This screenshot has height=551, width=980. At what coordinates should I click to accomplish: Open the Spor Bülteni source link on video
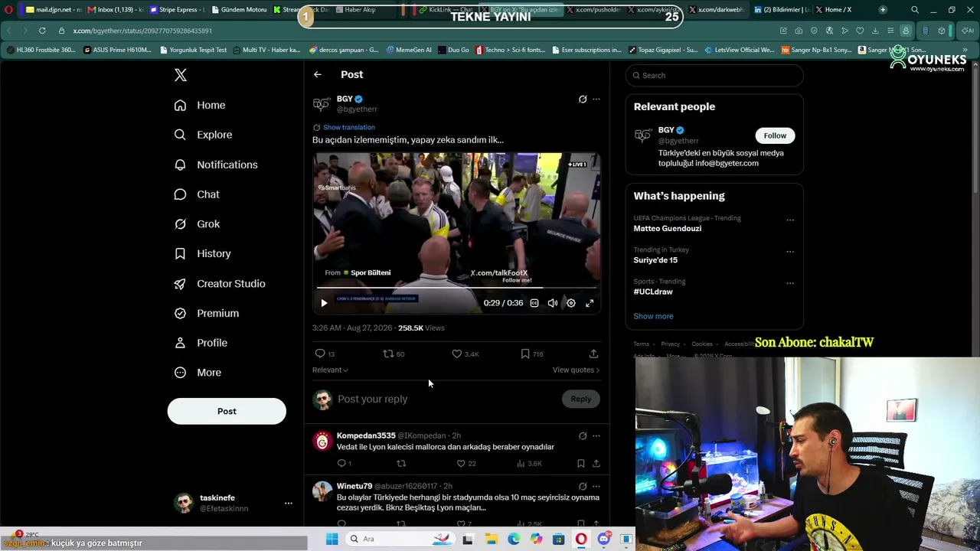click(371, 272)
